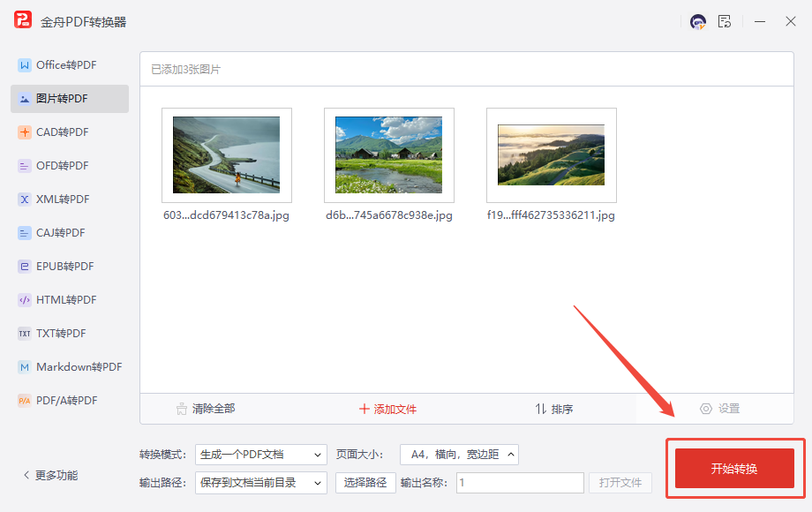Clear all images with 清除全部
Viewport: 812px width, 512px height.
click(x=206, y=409)
